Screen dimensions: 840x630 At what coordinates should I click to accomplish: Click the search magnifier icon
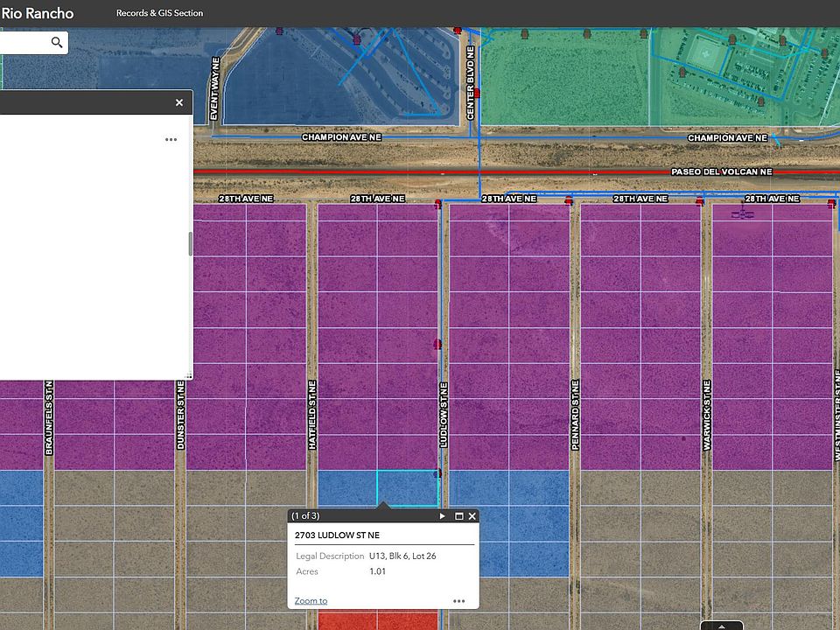pos(57,42)
